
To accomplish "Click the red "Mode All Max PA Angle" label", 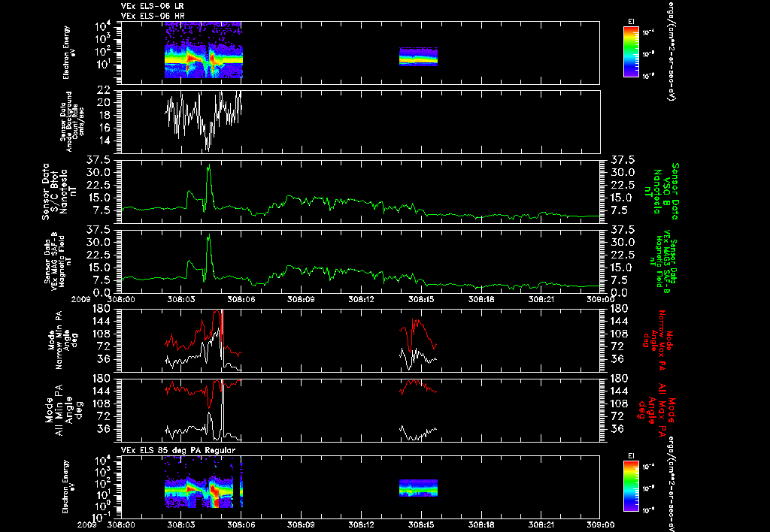I will click(656, 410).
